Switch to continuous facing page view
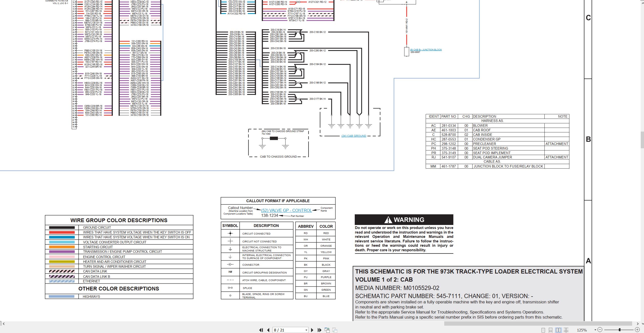Viewport: 644px width, 333px height. pos(566,330)
